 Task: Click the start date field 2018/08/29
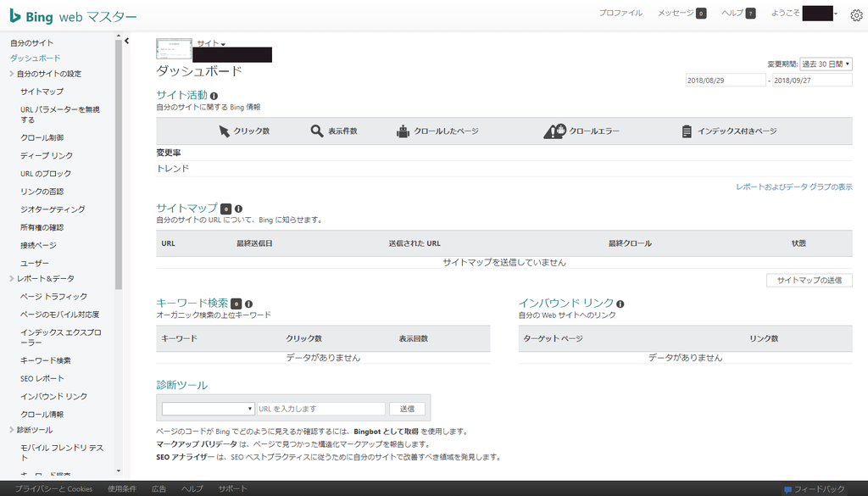726,81
